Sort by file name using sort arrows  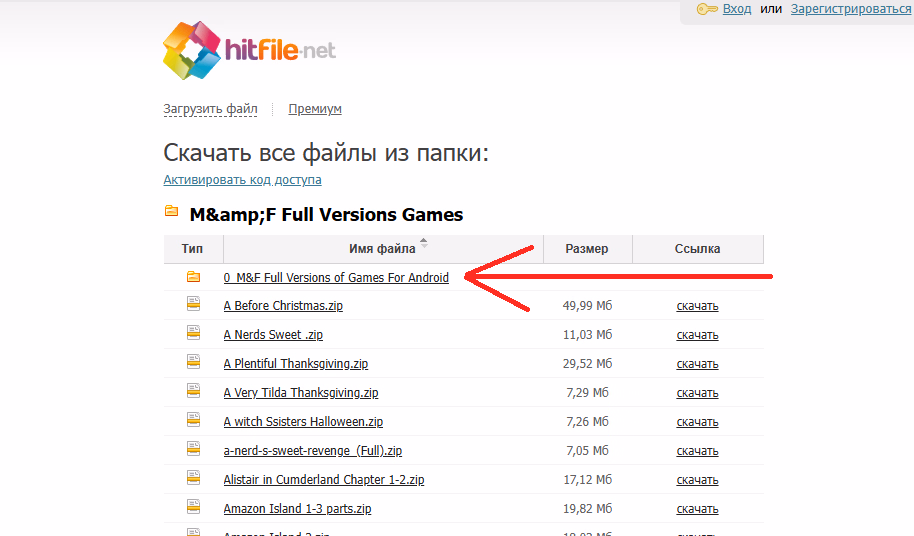point(424,243)
